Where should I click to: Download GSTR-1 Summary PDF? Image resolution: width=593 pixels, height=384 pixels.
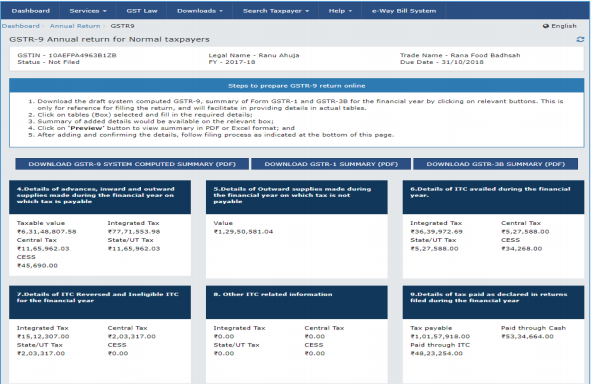point(331,164)
